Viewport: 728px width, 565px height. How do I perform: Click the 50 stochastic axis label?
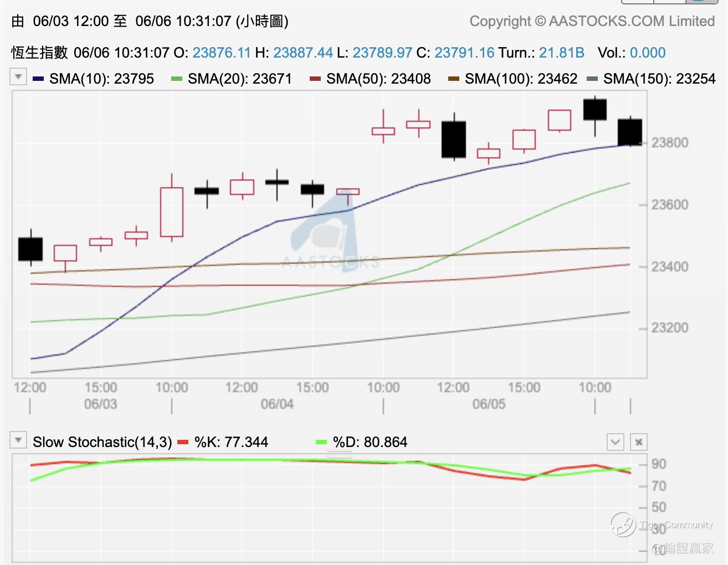click(x=658, y=507)
